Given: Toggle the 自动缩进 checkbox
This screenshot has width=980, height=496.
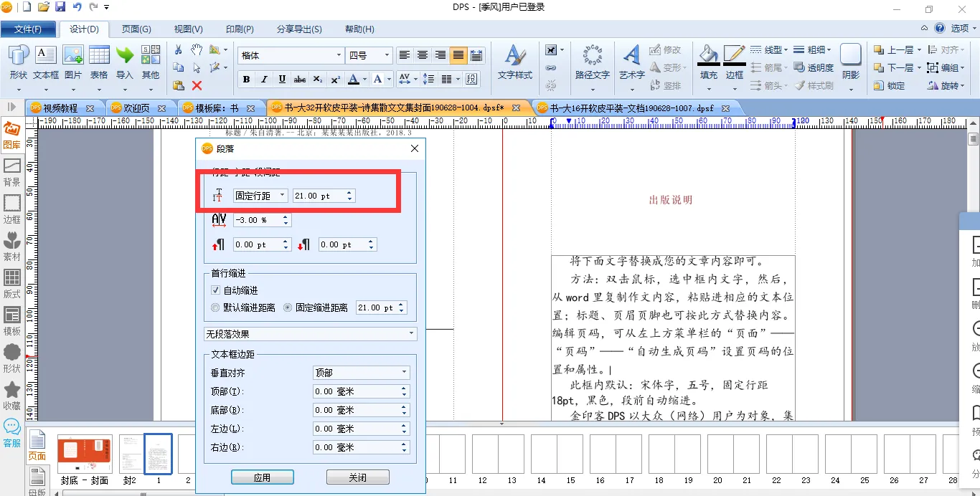Looking at the screenshot, I should [215, 290].
